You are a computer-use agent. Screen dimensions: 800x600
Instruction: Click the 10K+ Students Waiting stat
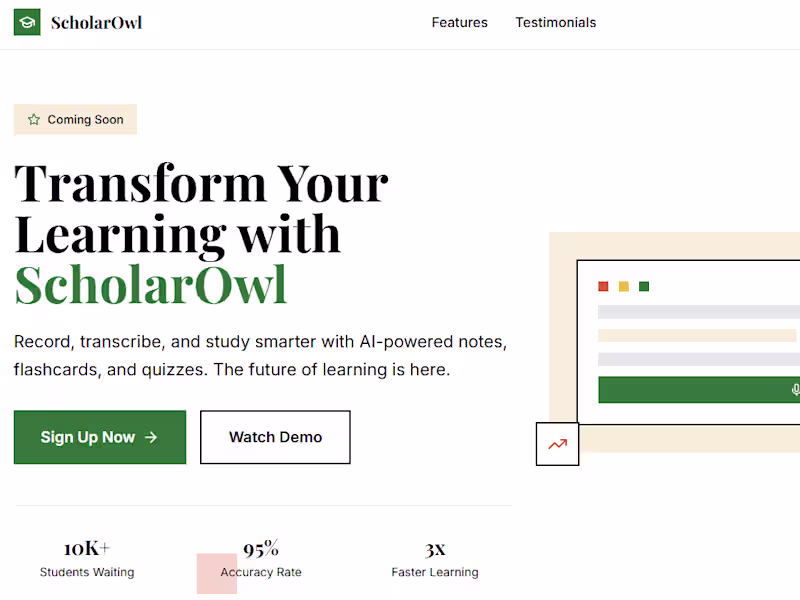coord(87,559)
